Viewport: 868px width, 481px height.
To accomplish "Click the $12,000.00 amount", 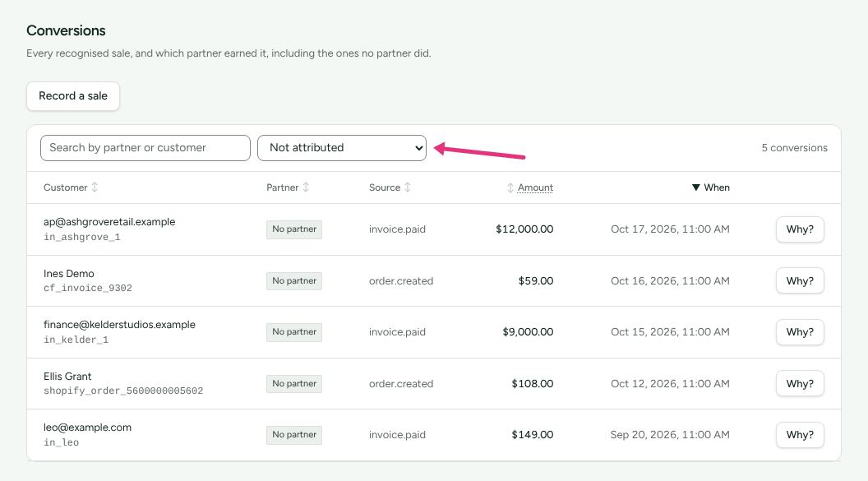I will click(524, 229).
